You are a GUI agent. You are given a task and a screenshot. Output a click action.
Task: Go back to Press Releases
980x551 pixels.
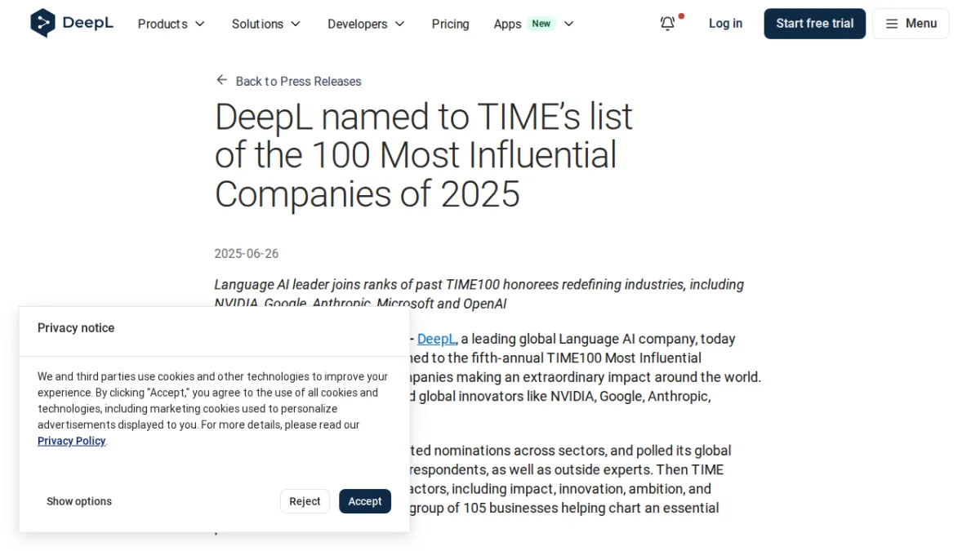[298, 81]
